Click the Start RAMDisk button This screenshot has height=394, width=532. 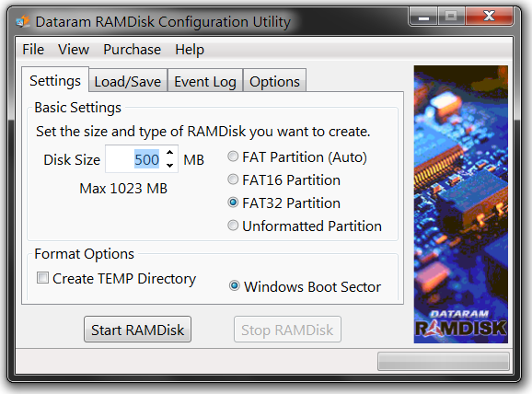point(137,330)
